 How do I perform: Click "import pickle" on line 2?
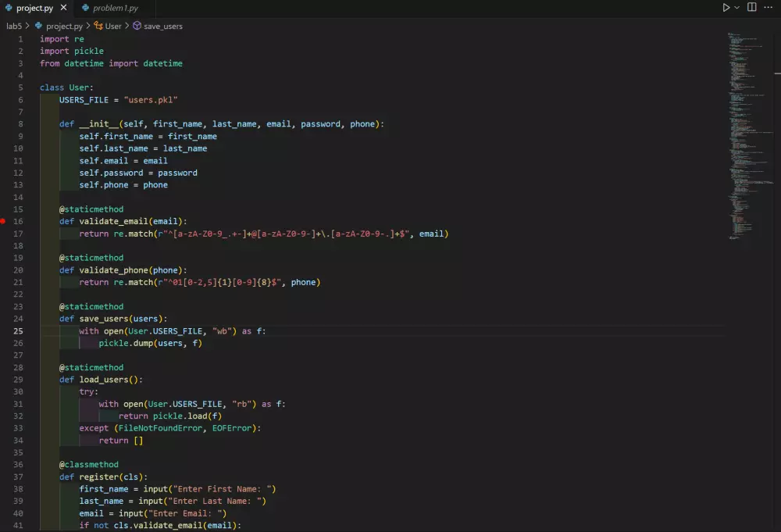coord(72,52)
